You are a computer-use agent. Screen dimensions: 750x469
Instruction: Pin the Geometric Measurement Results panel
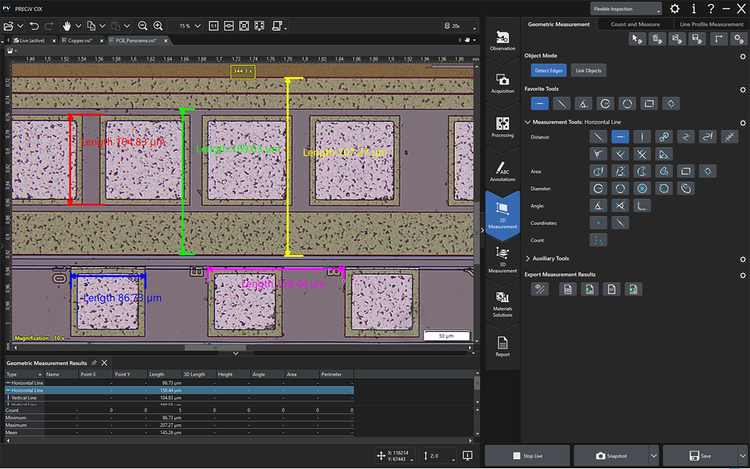(x=93, y=362)
